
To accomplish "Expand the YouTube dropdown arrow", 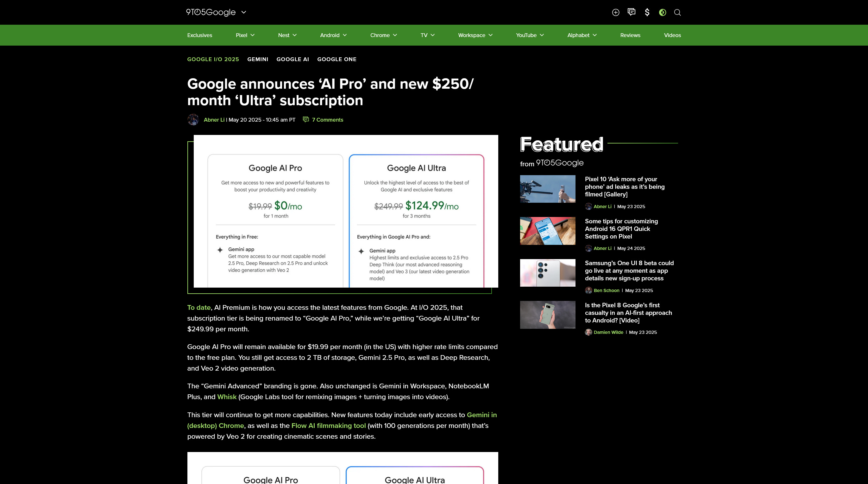I will click(x=542, y=35).
